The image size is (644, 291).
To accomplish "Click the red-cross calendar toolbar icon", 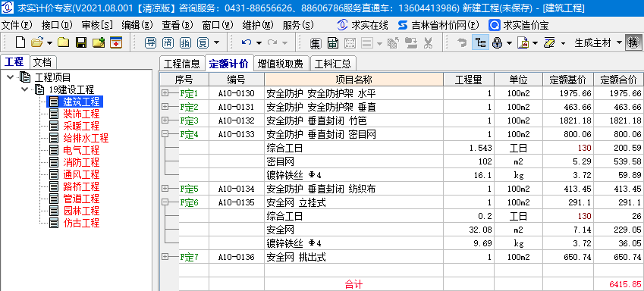I will pyautogui.click(x=116, y=42).
